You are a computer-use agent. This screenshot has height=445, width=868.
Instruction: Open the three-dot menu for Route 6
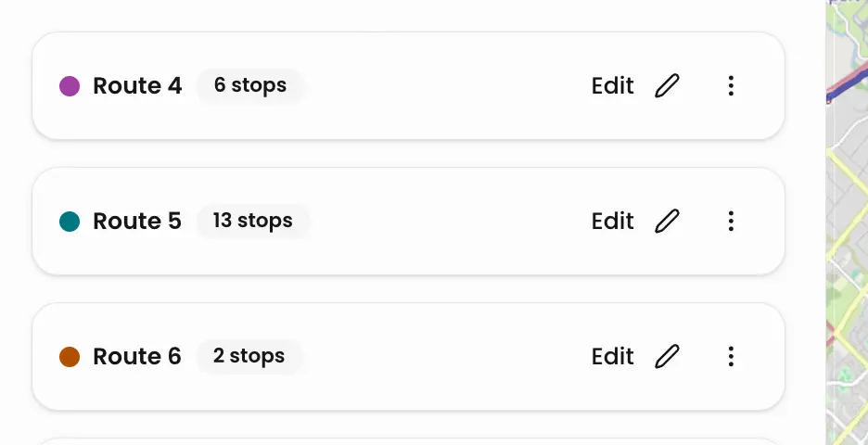point(731,357)
